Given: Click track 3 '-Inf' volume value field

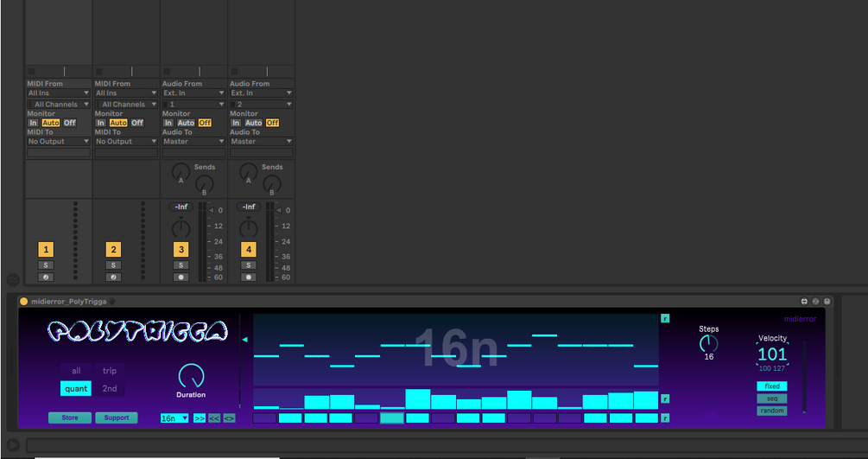Looking at the screenshot, I should tap(181, 207).
